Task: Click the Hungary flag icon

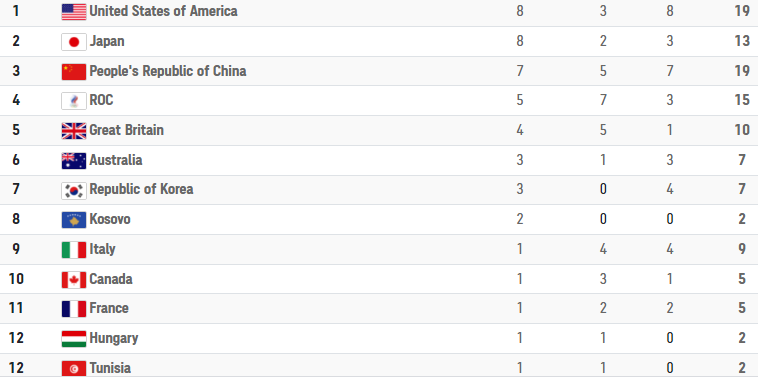Action: 73,339
